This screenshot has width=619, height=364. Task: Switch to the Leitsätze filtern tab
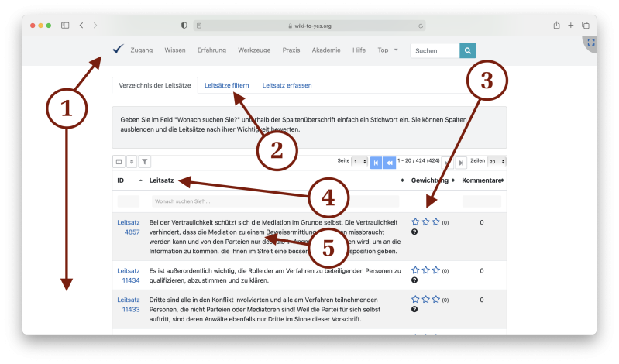click(232, 85)
